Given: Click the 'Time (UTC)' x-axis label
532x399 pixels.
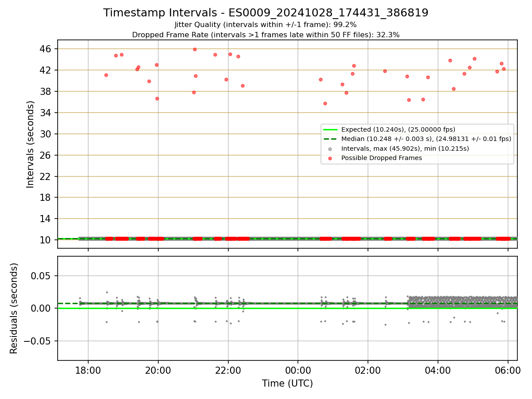Looking at the screenshot, I should pyautogui.click(x=287, y=383).
